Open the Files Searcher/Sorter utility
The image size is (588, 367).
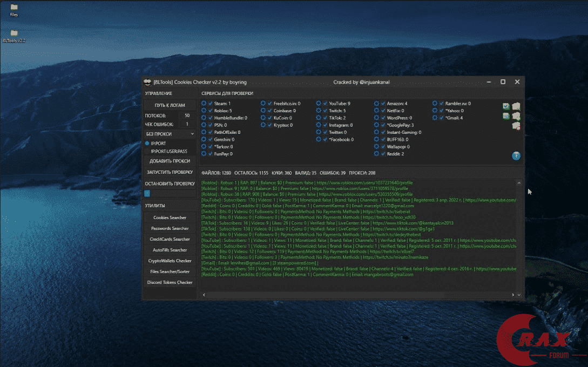170,271
